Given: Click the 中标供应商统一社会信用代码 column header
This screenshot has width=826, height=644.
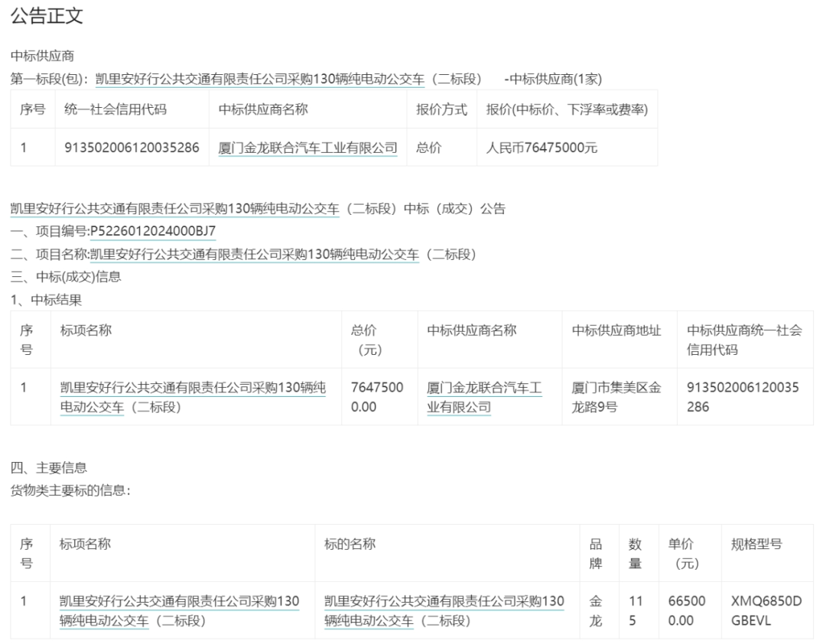Looking at the screenshot, I should [x=744, y=340].
